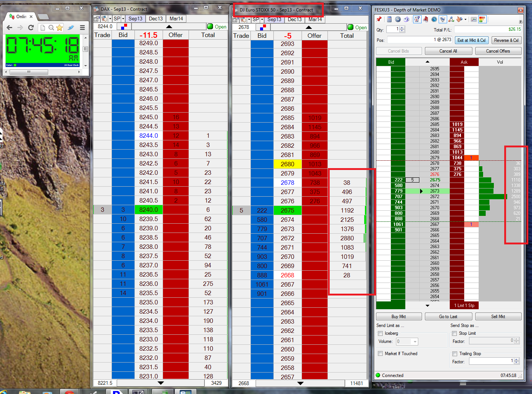Click the blue-red squares icon in DAX window

(x=124, y=27)
